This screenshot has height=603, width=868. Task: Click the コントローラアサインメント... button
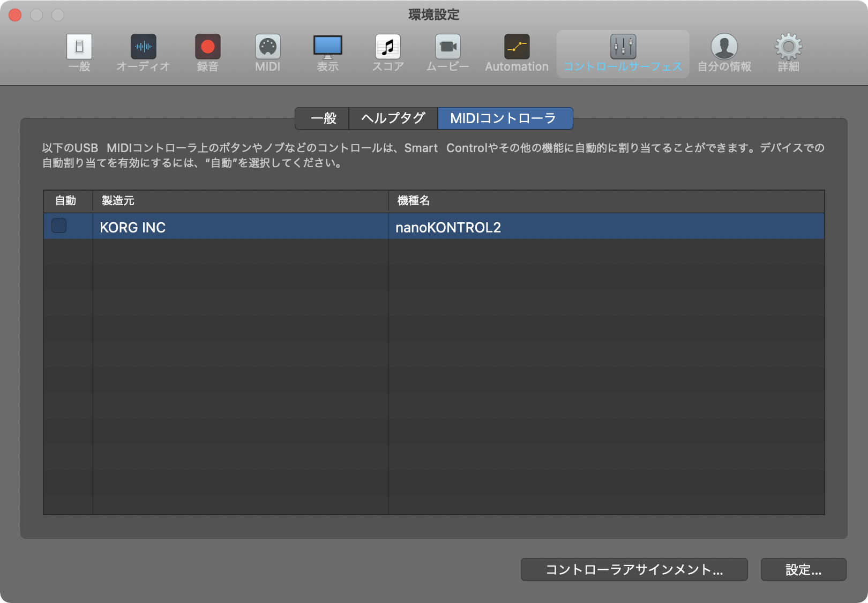click(634, 569)
